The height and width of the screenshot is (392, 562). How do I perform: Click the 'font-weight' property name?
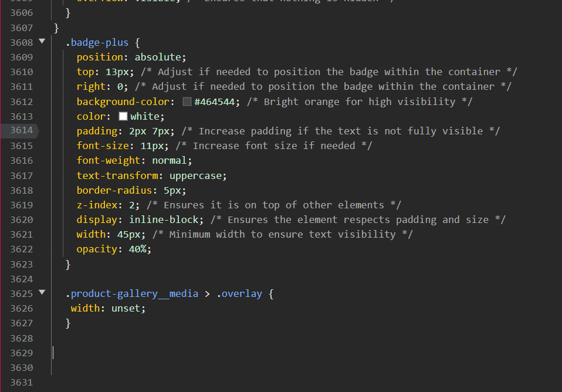[109, 160]
